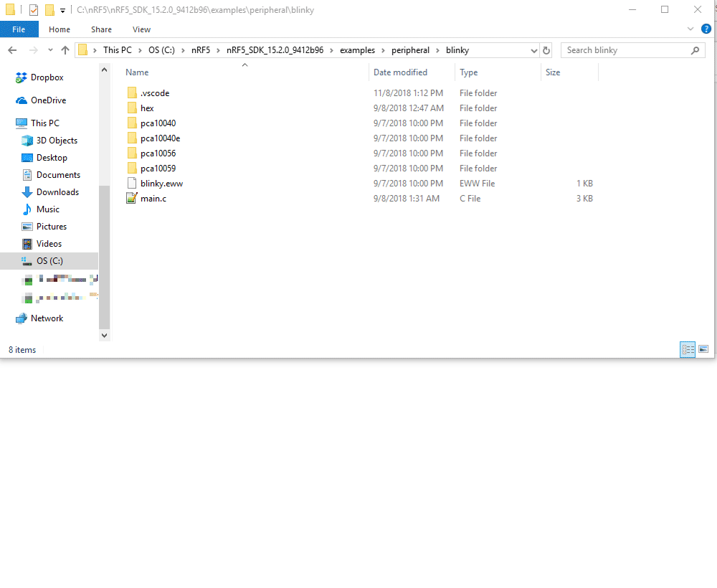This screenshot has height=588, width=717.
Task: Open OneDrive in the navigation pane
Action: coord(41,100)
